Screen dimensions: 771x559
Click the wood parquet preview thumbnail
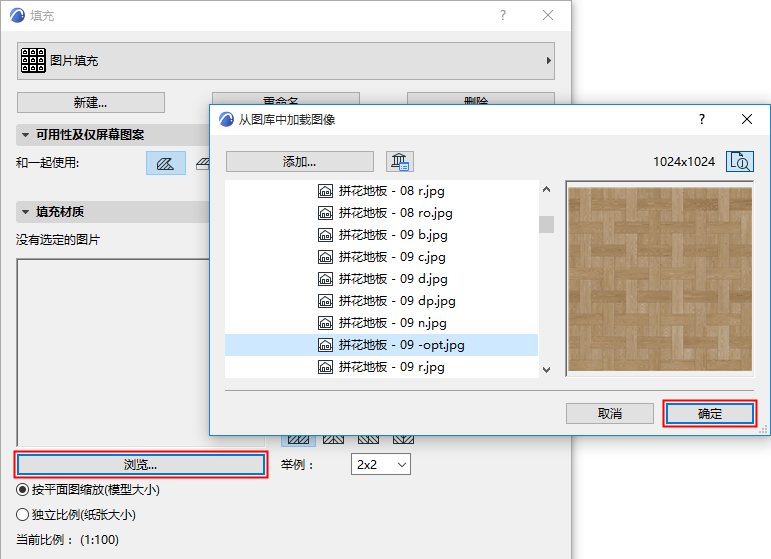(x=660, y=279)
